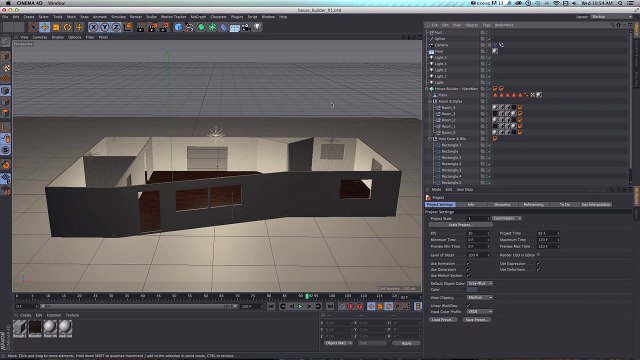The image size is (640, 360).
Task: Click the floor environment icon
Action: click(235, 27)
